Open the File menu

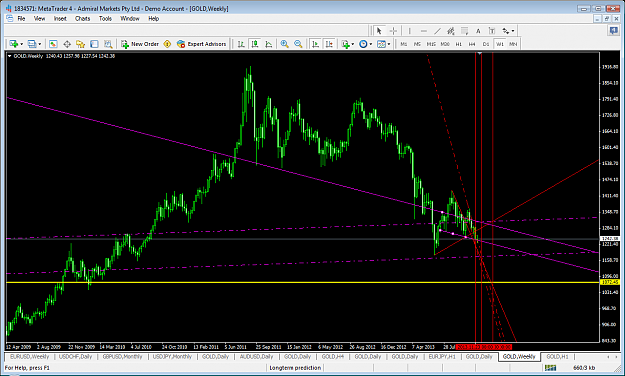[x=21, y=18]
